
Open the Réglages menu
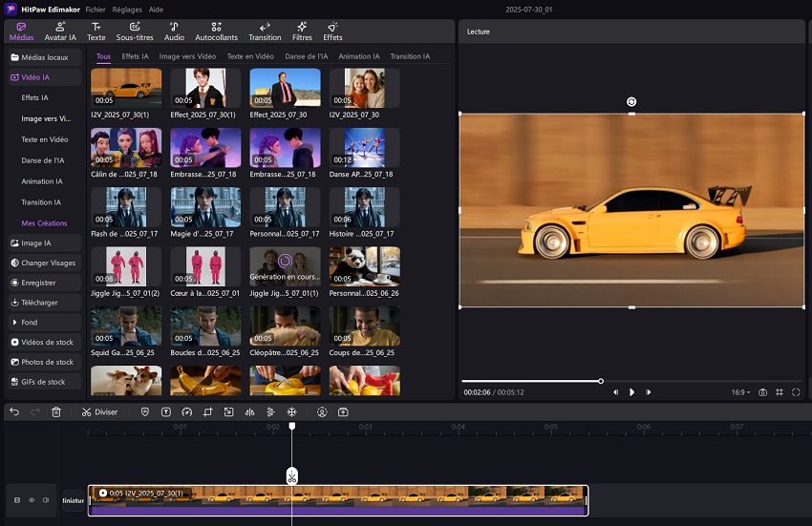pos(127,8)
